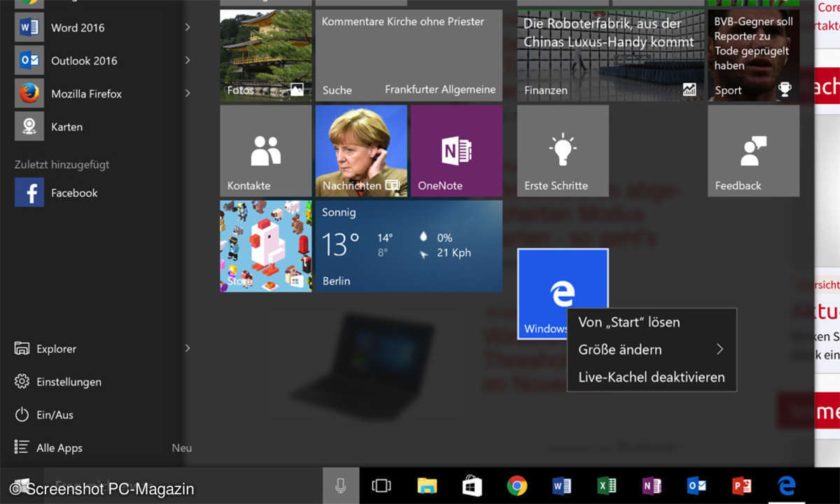Image resolution: width=840 pixels, height=504 pixels.
Task: Open the Store icon in the taskbar
Action: pos(472,485)
